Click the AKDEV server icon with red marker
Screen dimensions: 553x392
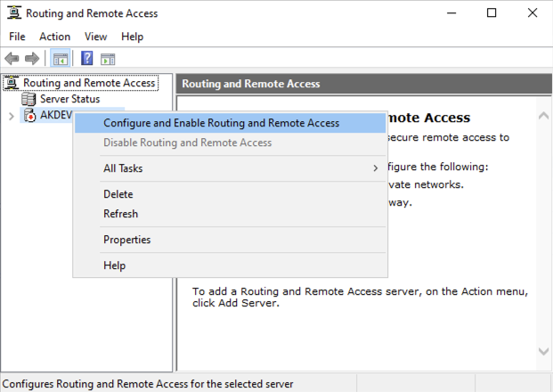(x=29, y=116)
